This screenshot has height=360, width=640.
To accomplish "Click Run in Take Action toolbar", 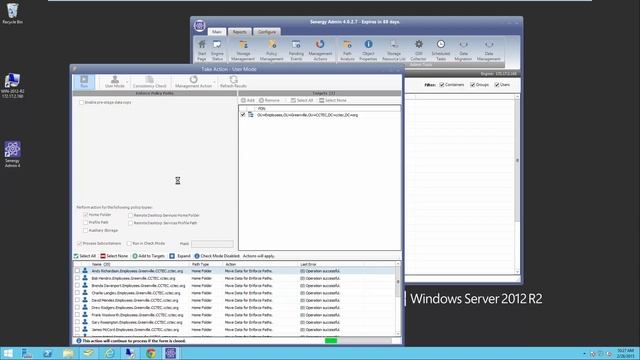I will (84, 82).
